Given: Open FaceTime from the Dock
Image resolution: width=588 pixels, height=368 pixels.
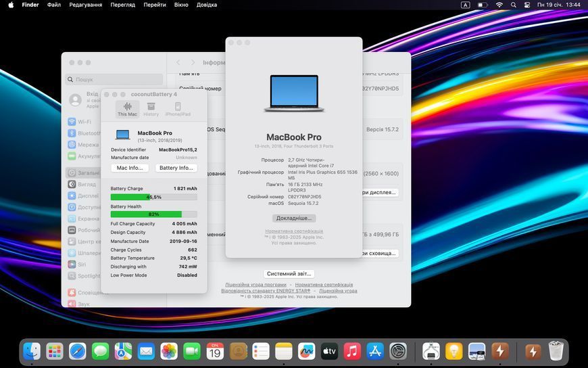Looking at the screenshot, I should pyautogui.click(x=192, y=352).
